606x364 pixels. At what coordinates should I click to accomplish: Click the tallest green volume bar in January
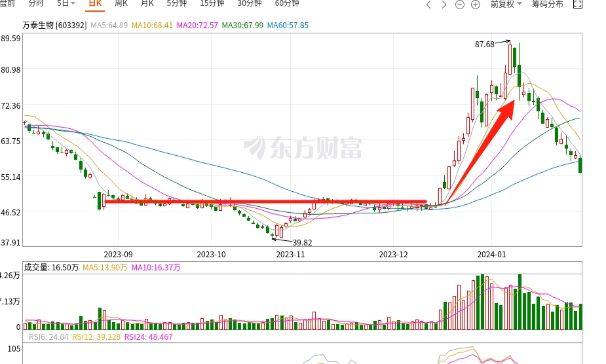520,302
